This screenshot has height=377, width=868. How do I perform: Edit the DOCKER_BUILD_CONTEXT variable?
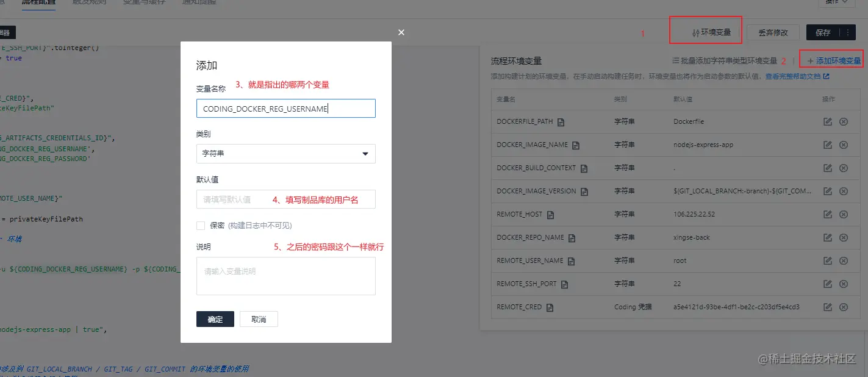pyautogui.click(x=828, y=168)
